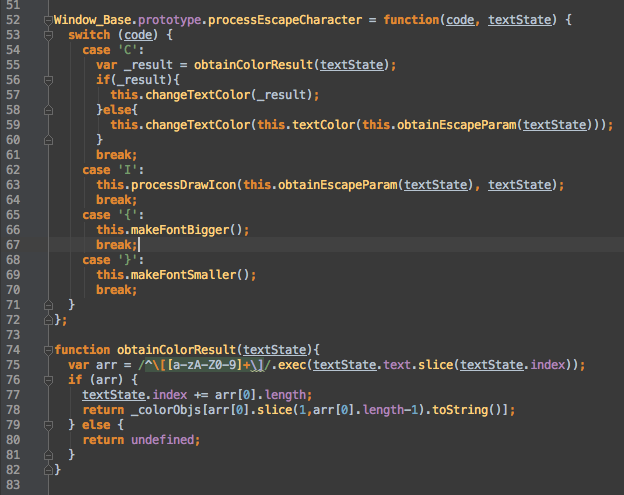This screenshot has width=624, height=495.
Task: Click the textColor call on line 59
Action: [x=324, y=125]
